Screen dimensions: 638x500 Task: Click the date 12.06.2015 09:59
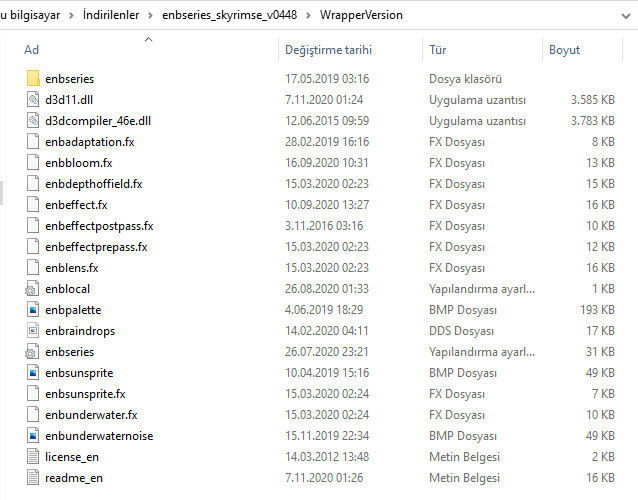pyautogui.click(x=327, y=121)
